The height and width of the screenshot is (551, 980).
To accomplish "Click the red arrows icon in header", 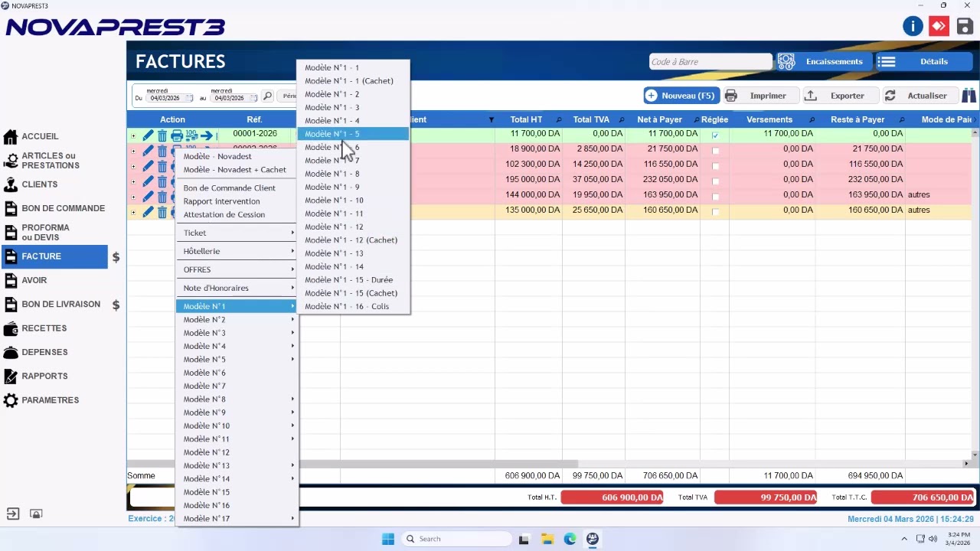I will [x=939, y=27].
